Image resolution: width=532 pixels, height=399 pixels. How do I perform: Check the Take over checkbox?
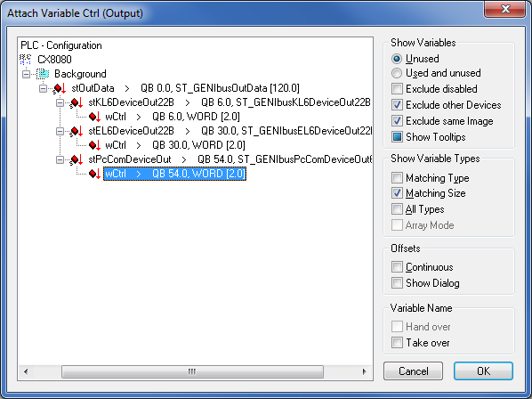coord(397,342)
